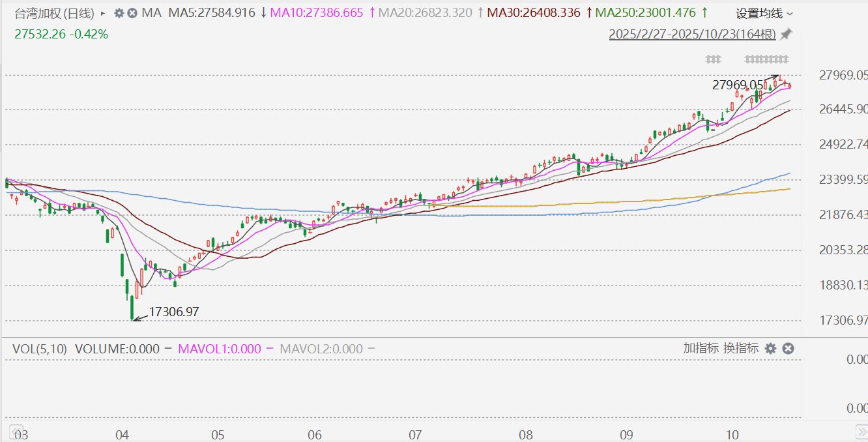Click the wide right marker group above chart
The height and width of the screenshot is (442, 868).
pyautogui.click(x=767, y=59)
